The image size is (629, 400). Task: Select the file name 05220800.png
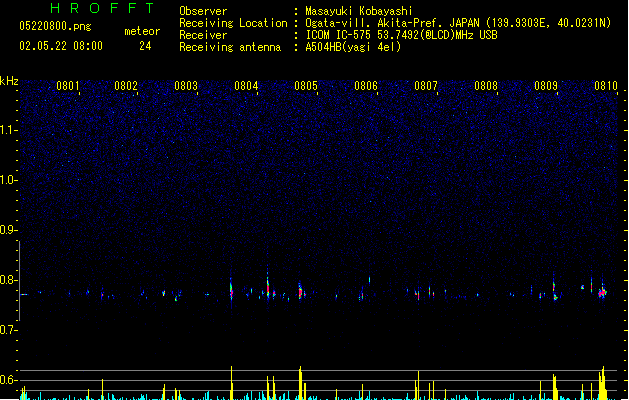click(55, 26)
